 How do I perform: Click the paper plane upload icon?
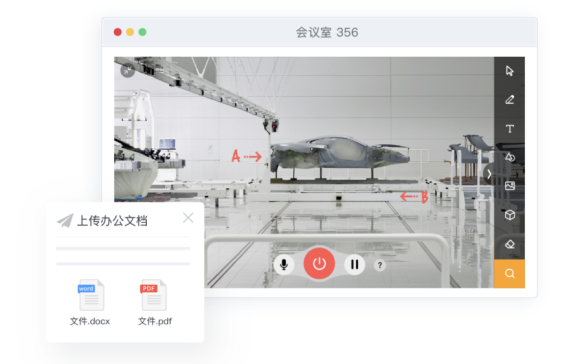pos(65,221)
